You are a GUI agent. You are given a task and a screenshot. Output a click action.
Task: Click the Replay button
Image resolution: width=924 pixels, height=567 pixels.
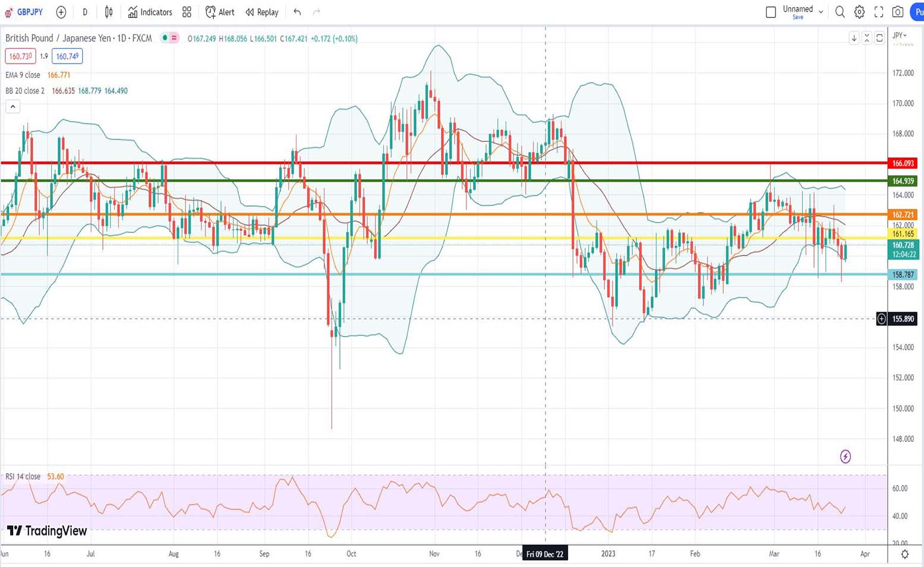(262, 12)
